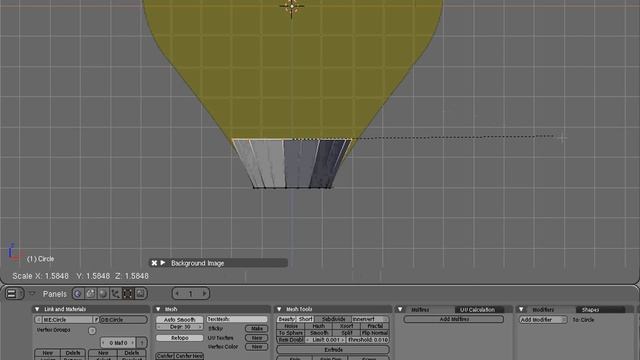Adjust the Limit 0.001 slider
The height and width of the screenshot is (360, 640).
pos(325,340)
